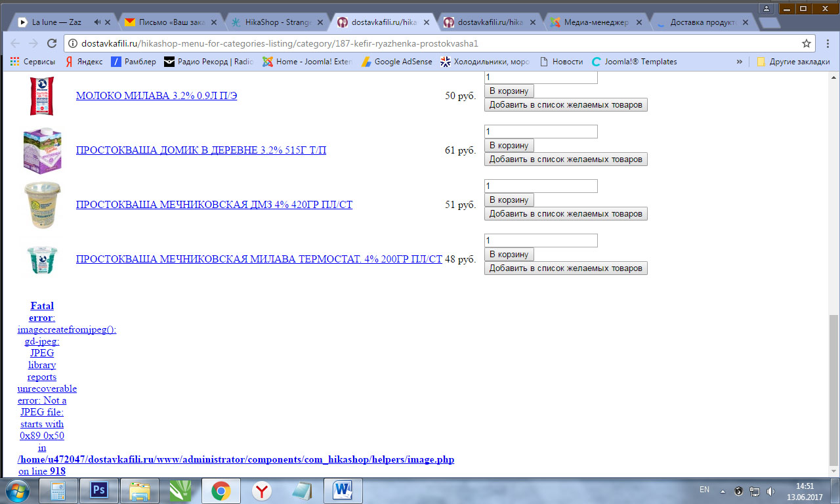Close the HikaShop - Strange tab
Screen dimensions: 840x504
[321, 22]
